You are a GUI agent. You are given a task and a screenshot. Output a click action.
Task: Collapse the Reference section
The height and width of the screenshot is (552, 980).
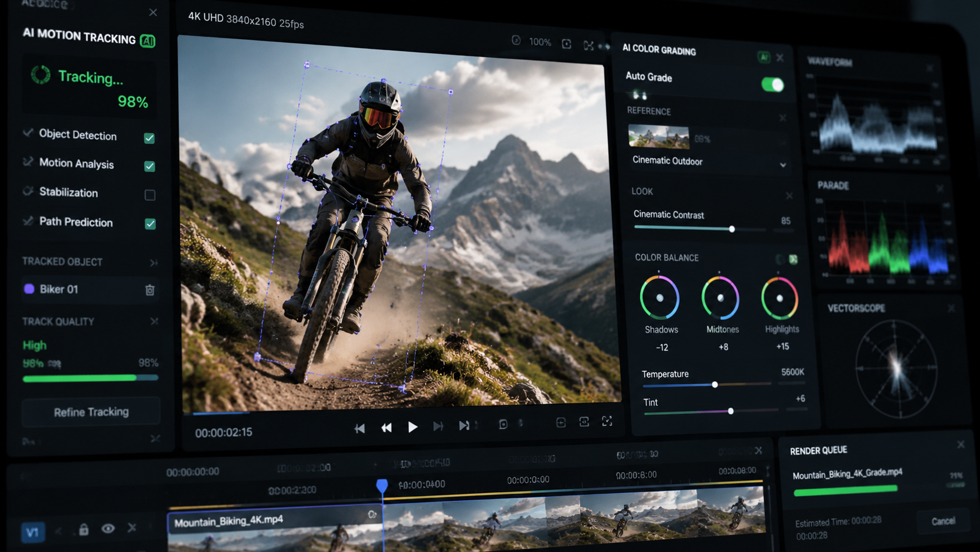click(x=783, y=118)
